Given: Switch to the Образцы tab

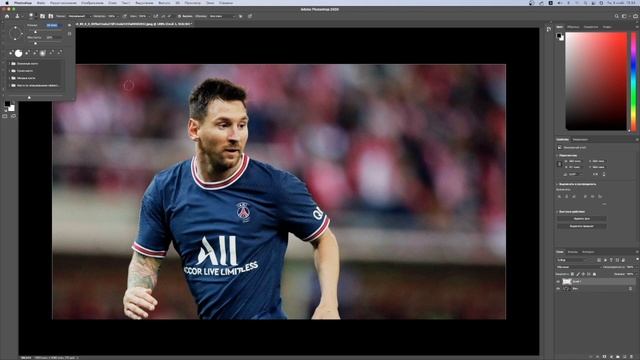Looking at the screenshot, I should 573,27.
